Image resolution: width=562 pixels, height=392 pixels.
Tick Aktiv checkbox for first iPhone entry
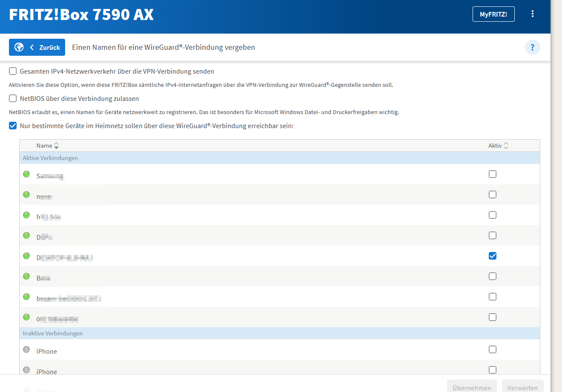493,349
